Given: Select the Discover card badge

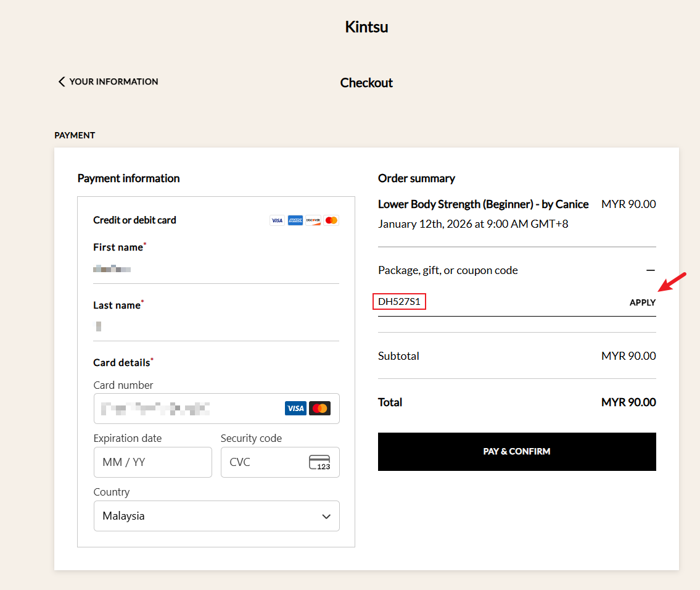Looking at the screenshot, I should pos(313,220).
